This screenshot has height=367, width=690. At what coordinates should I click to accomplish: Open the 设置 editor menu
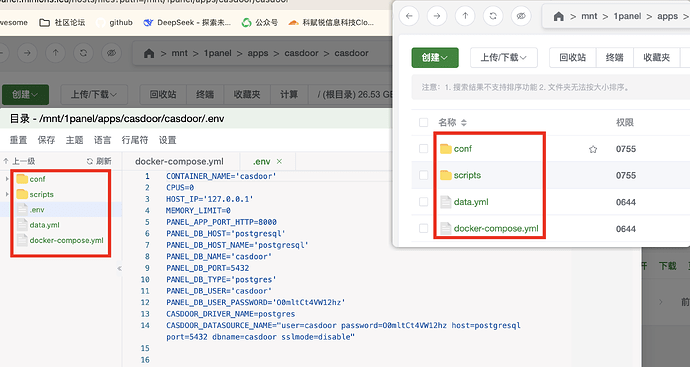167,140
